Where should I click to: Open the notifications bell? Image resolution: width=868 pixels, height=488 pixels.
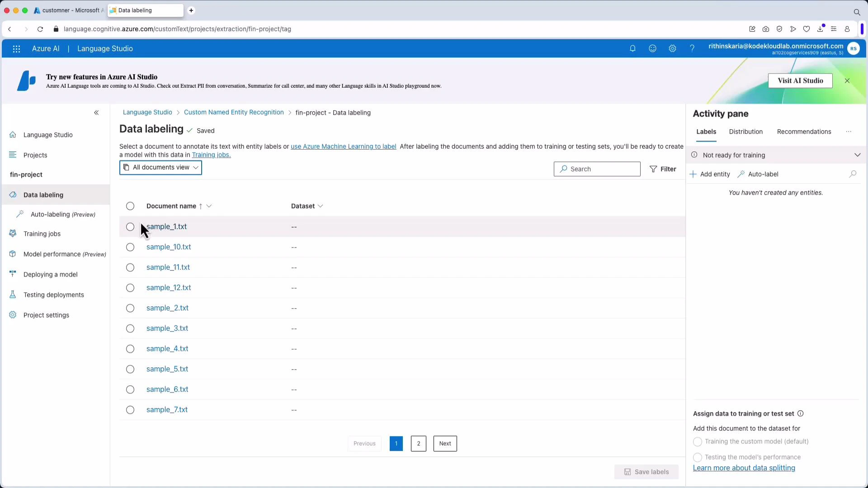point(632,48)
